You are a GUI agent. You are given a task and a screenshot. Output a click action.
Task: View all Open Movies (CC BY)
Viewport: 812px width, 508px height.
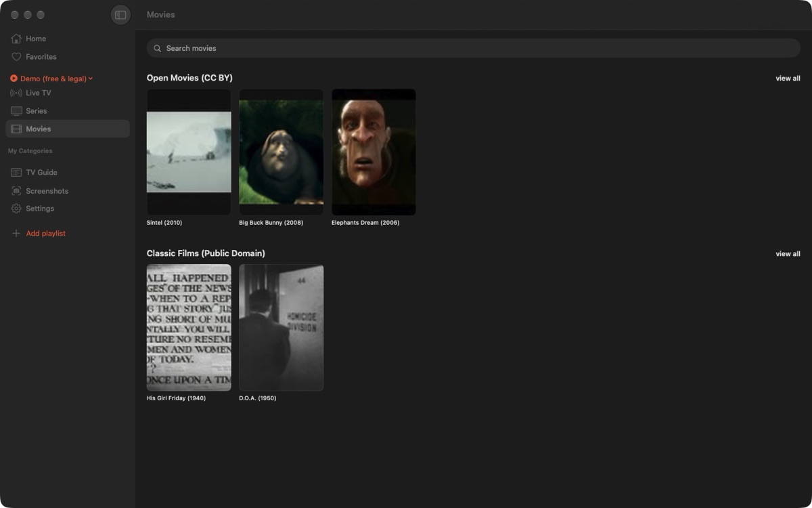click(x=788, y=79)
